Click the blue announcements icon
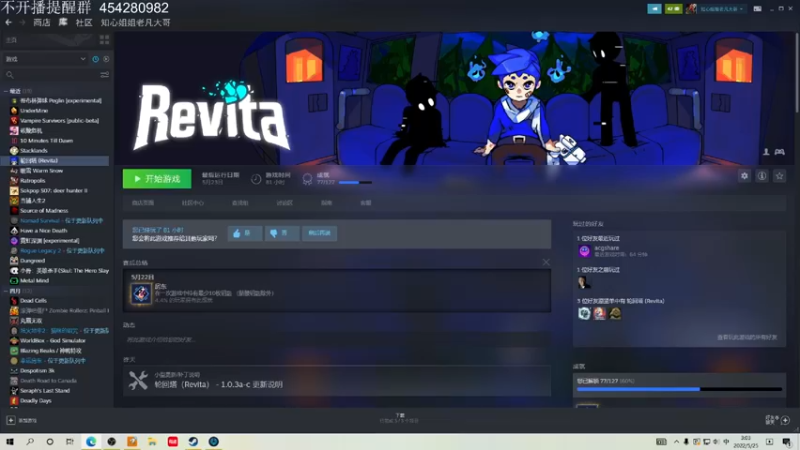 click(654, 9)
